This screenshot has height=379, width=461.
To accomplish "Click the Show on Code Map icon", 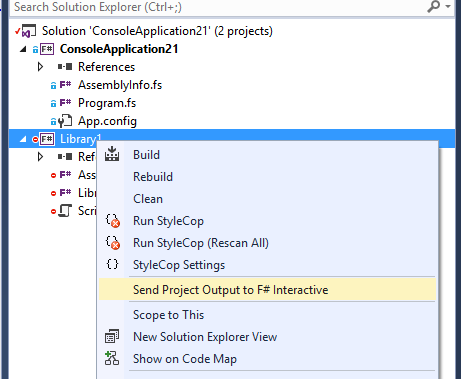I will [x=112, y=358].
